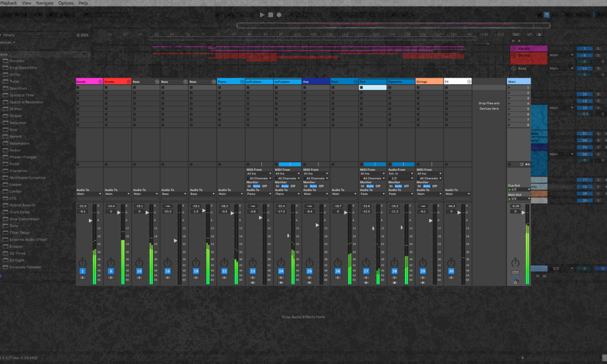607x364 pixels.
Task: Solo track 22 with S button
Action: [x=224, y=277]
